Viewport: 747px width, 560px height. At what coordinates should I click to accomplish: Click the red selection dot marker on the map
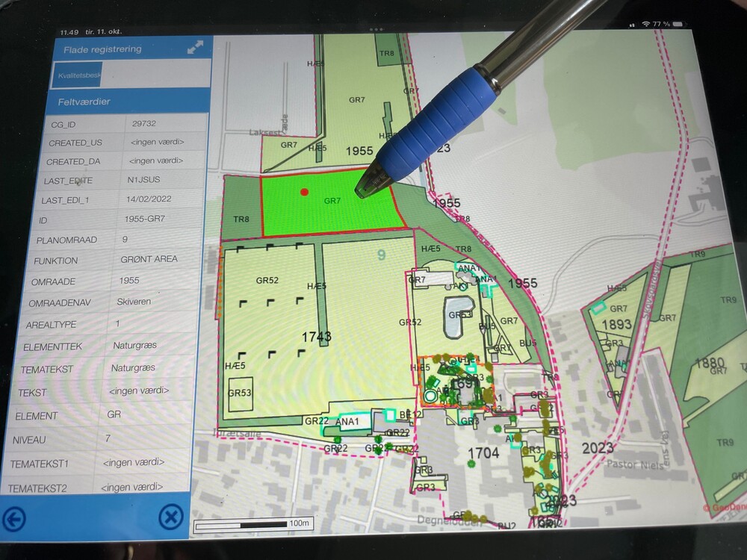pos(304,192)
